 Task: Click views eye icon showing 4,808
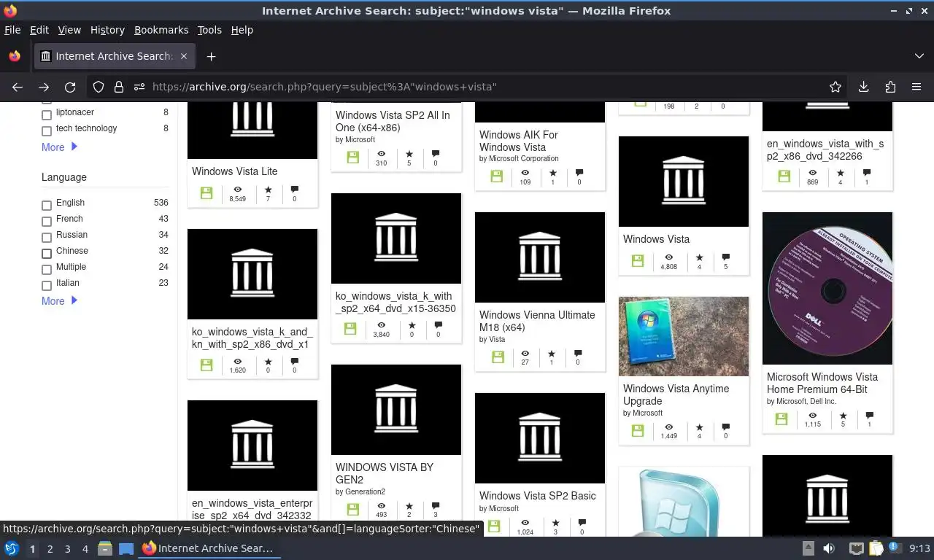pos(668,257)
